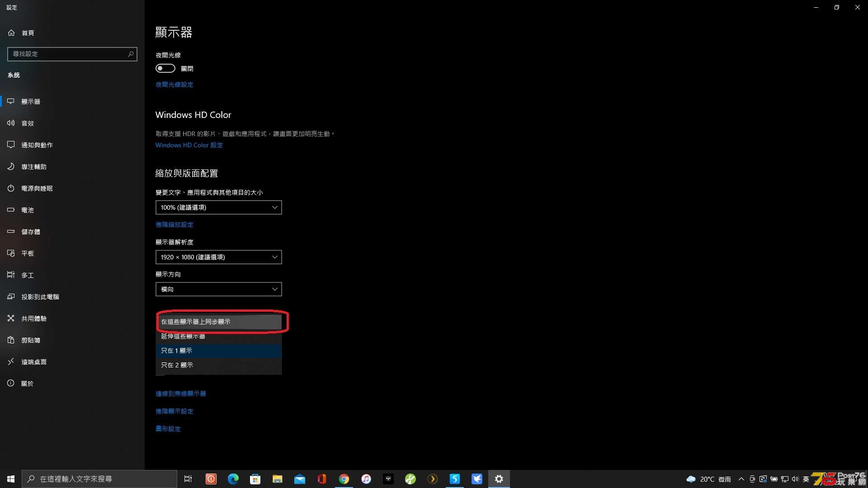Open File Explorer from taskbar

click(x=277, y=479)
